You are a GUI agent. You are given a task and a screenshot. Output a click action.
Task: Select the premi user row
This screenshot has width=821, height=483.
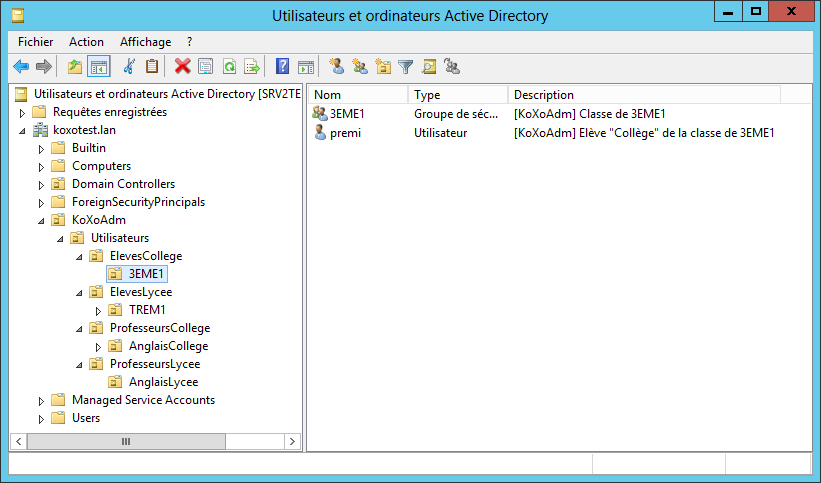545,133
